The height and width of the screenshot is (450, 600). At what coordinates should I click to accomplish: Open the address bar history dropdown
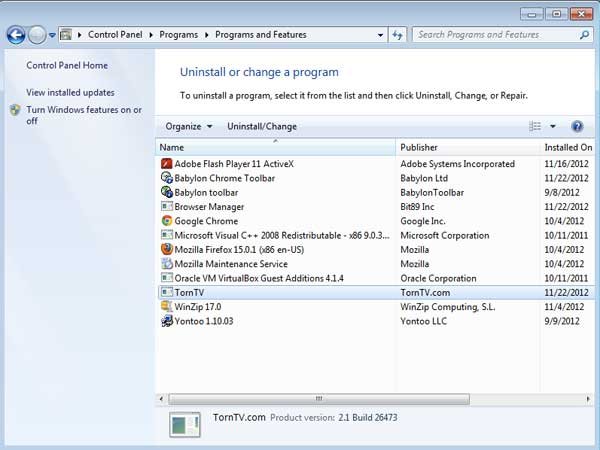(380, 35)
